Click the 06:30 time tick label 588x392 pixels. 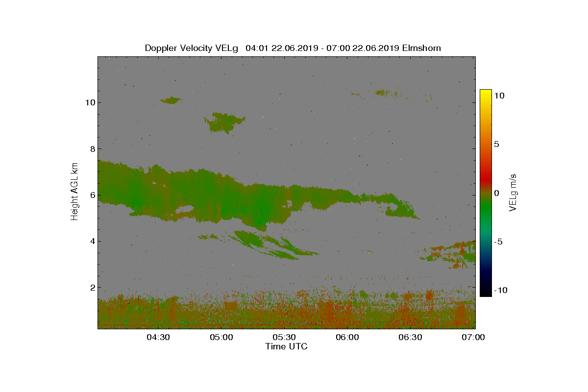[410, 337]
